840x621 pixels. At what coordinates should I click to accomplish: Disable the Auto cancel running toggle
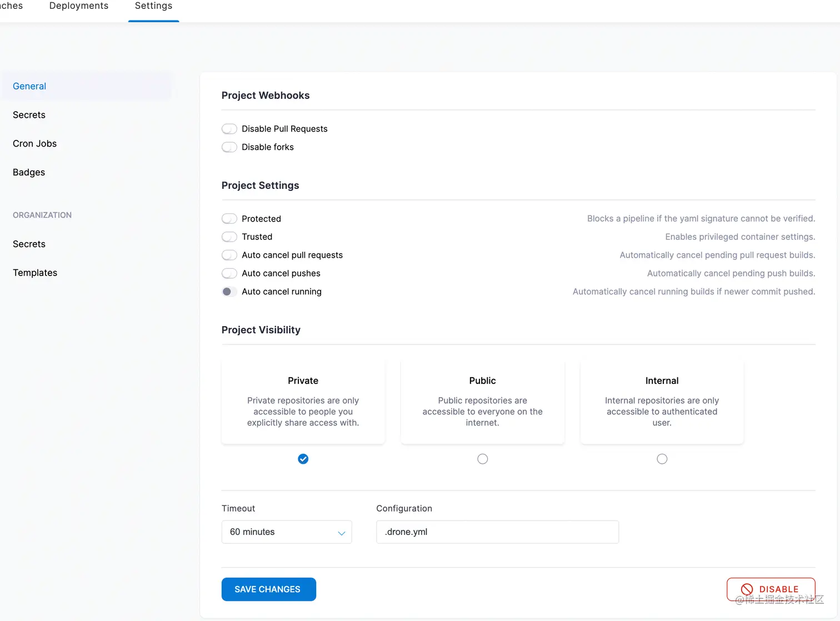coord(229,291)
